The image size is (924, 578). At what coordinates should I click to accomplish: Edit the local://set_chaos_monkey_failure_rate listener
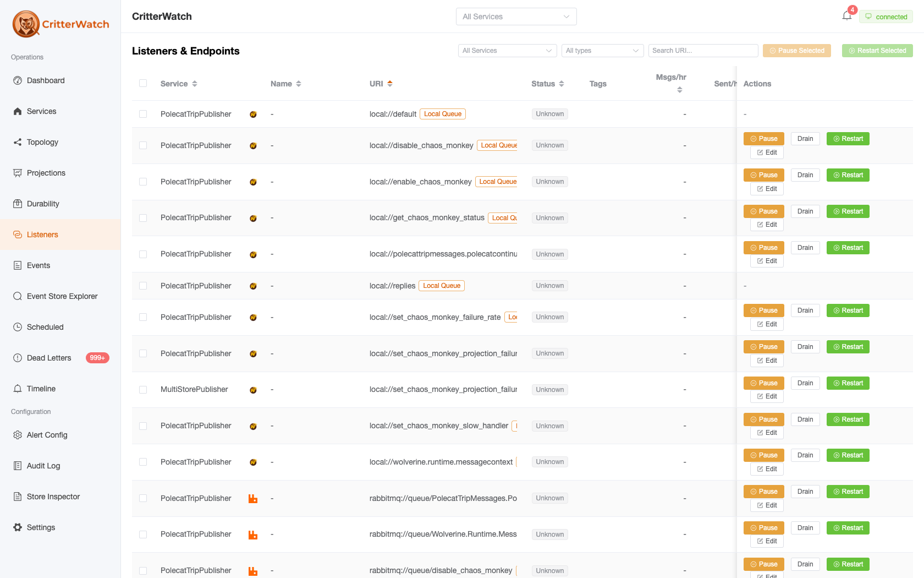(767, 324)
